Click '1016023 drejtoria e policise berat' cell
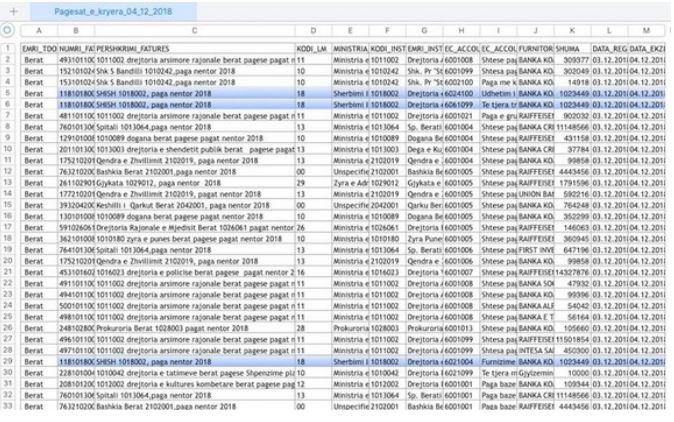 point(194,272)
